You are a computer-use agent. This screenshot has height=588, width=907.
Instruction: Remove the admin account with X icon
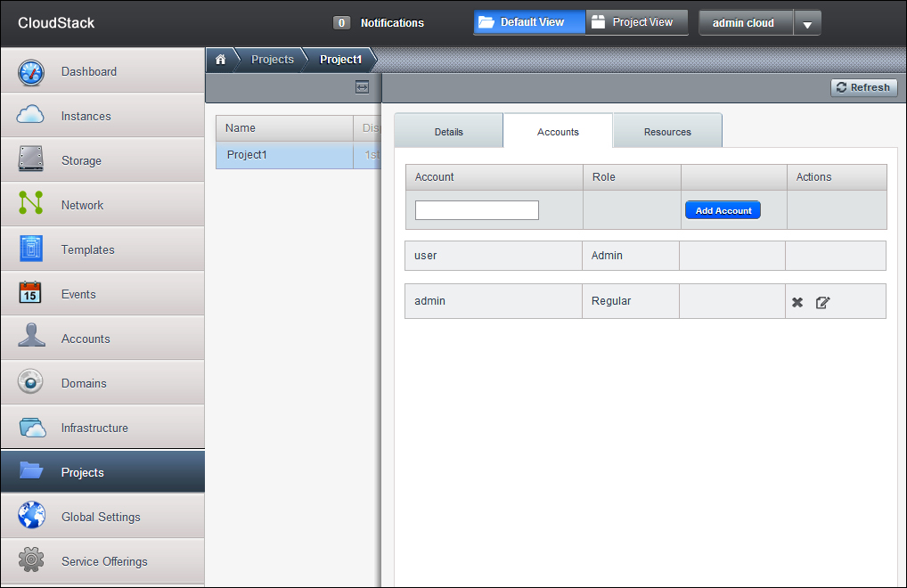797,302
